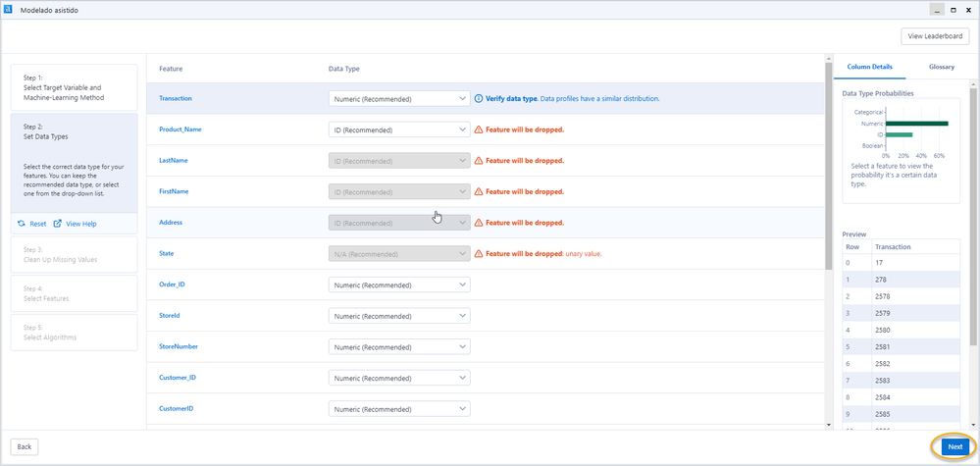Click the Transaction info circle icon
980x466 pixels.
pos(479,99)
